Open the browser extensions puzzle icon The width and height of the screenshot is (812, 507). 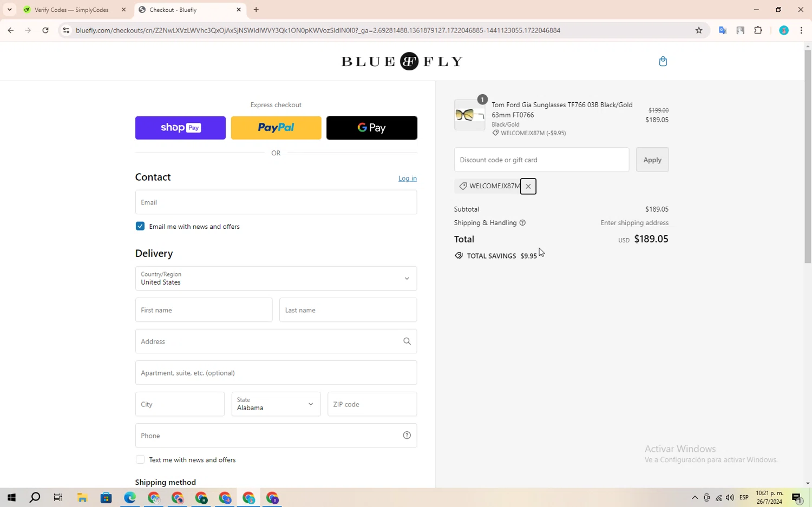pos(758,30)
